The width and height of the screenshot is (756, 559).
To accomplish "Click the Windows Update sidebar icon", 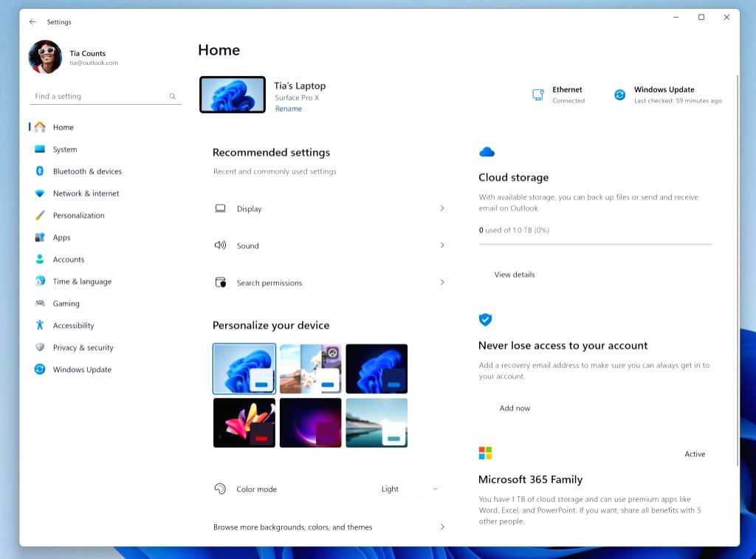I will coord(40,369).
